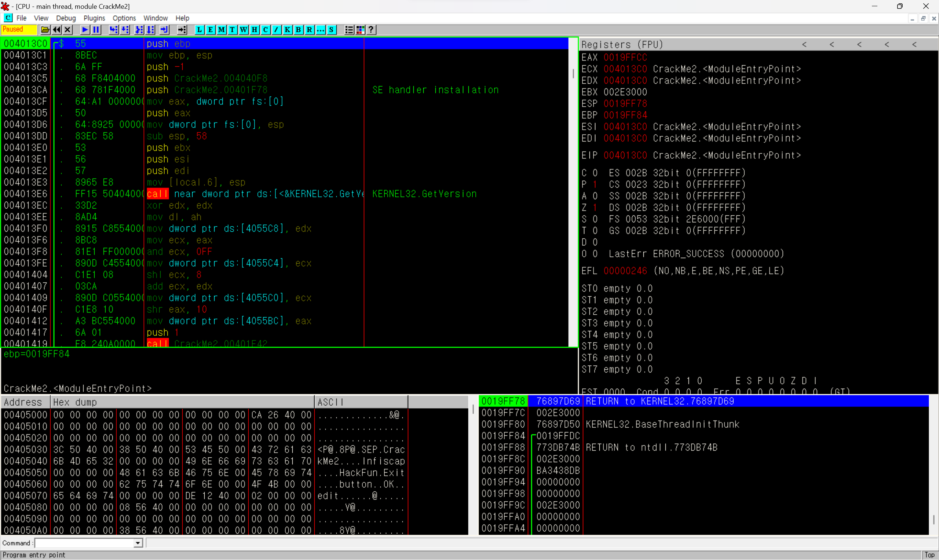Toggle the Registers (FPU) header view
939x560 pixels.
click(622, 44)
